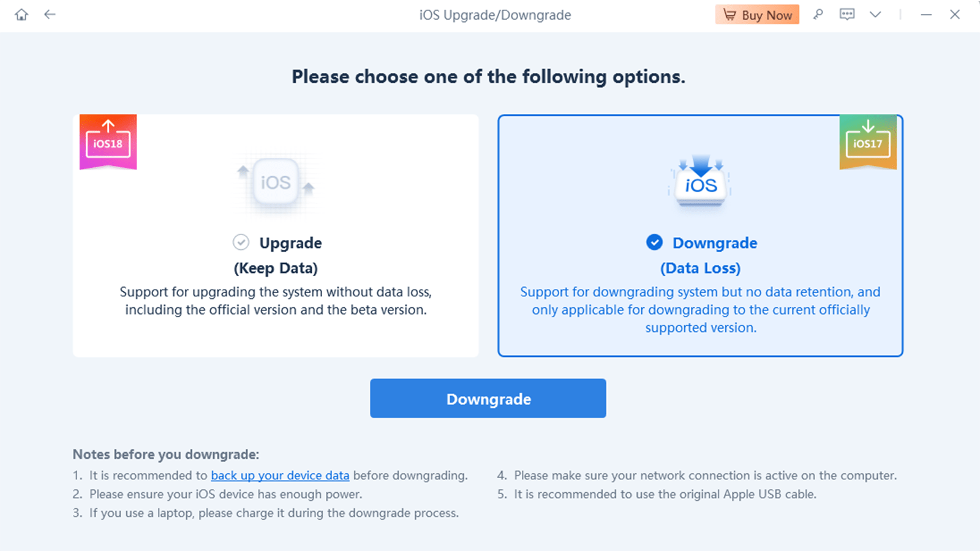Select the Downgrade checkmark radio
980x551 pixels.
coord(654,242)
